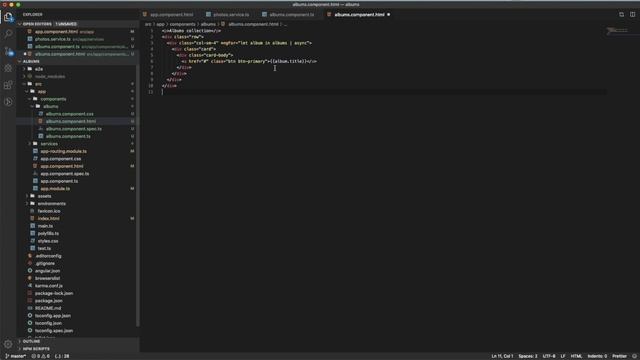Screen dimensions: 640x360
Task: Click the feedback smiley in status bar
Action: [634, 356]
